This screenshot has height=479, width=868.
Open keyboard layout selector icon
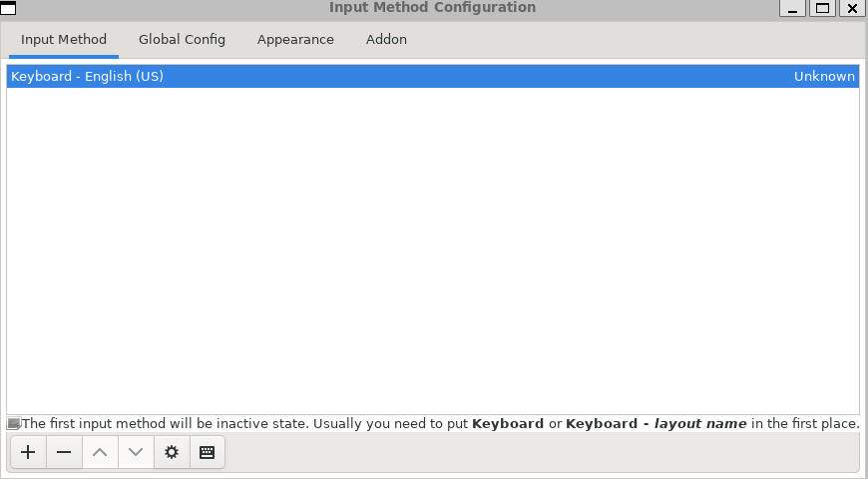[207, 452]
